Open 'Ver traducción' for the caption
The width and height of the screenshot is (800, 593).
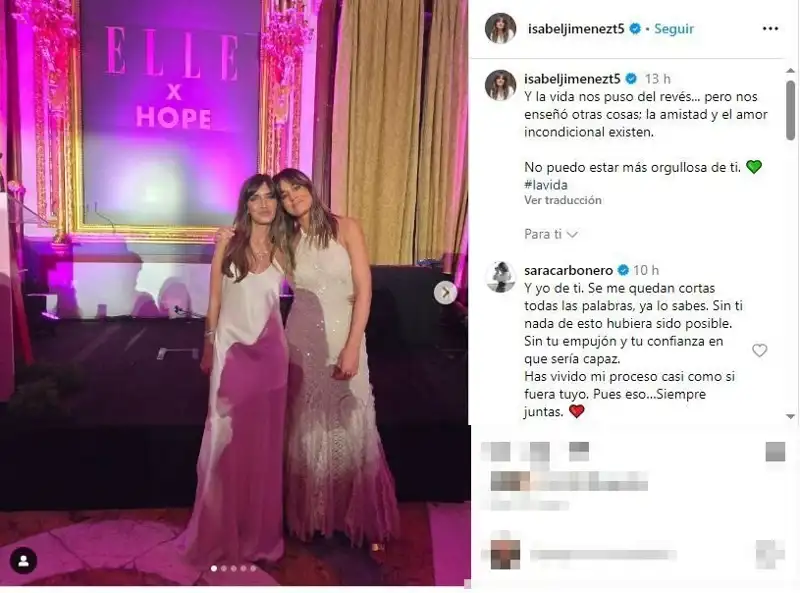pyautogui.click(x=563, y=200)
